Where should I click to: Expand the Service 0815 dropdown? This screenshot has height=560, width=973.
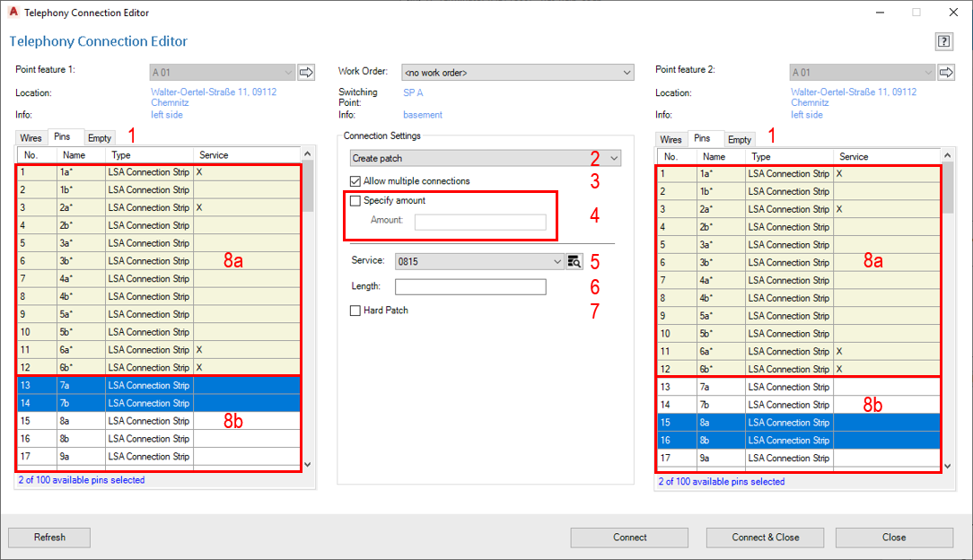(x=479, y=262)
